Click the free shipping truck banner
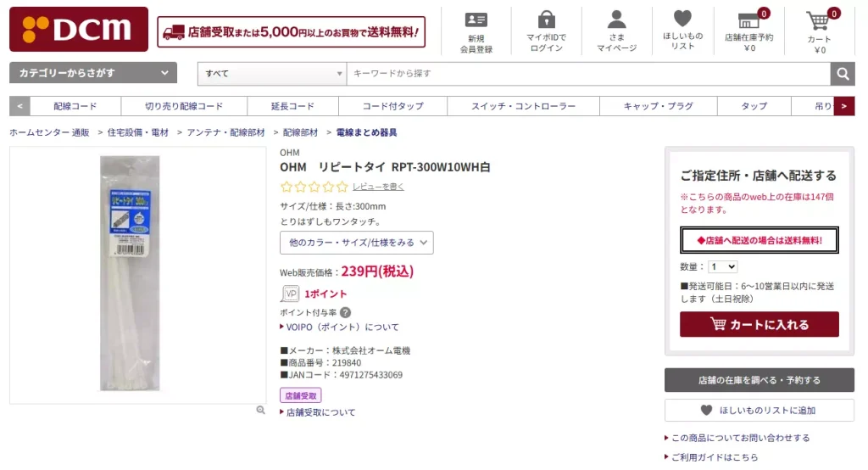This screenshot has height=470, width=868. pos(292,32)
